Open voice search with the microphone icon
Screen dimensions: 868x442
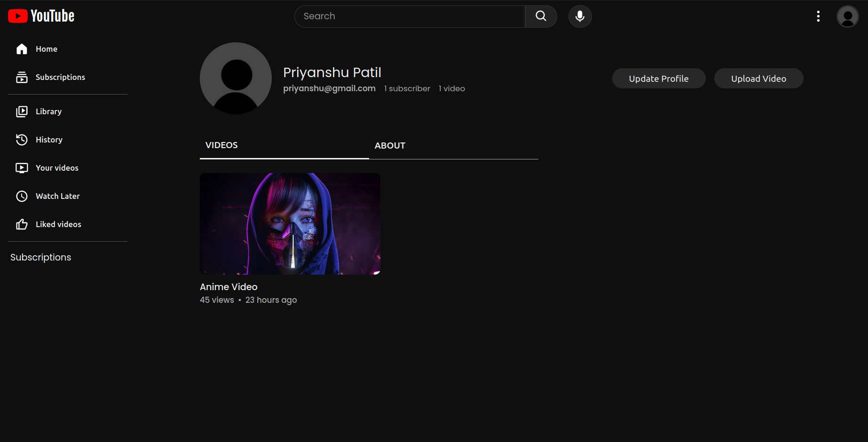580,16
